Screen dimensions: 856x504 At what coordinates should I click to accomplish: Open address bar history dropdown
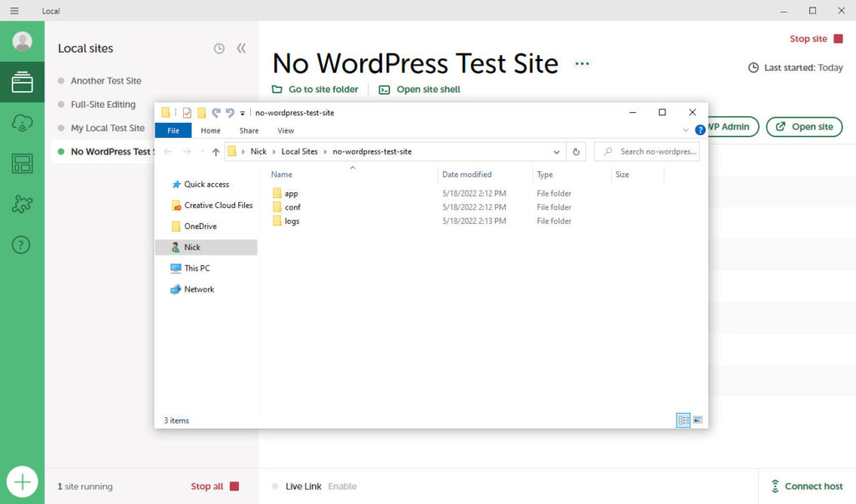556,152
